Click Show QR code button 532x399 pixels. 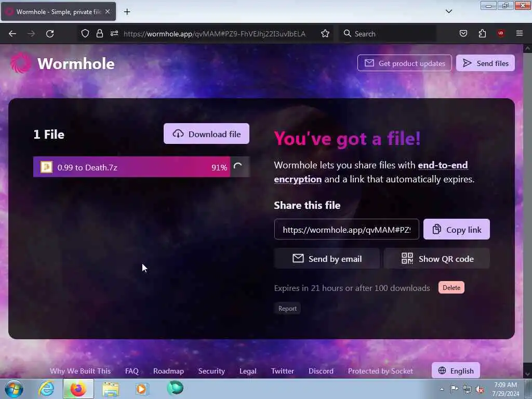[x=437, y=259]
